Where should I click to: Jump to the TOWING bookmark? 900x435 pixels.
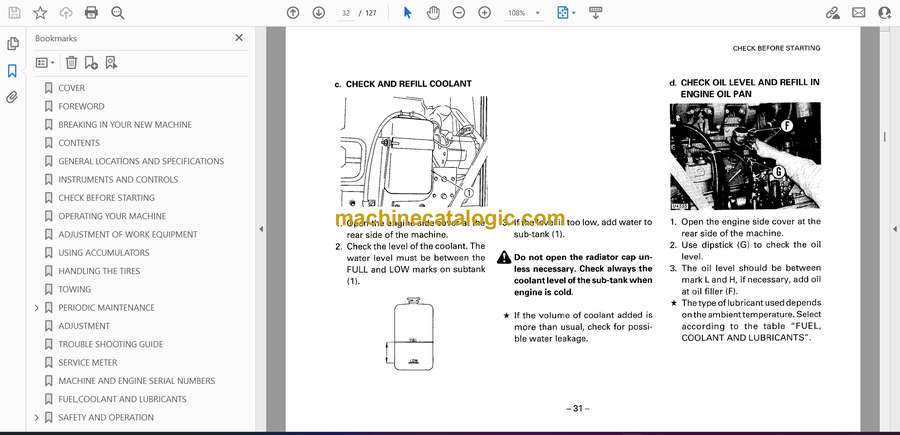75,289
